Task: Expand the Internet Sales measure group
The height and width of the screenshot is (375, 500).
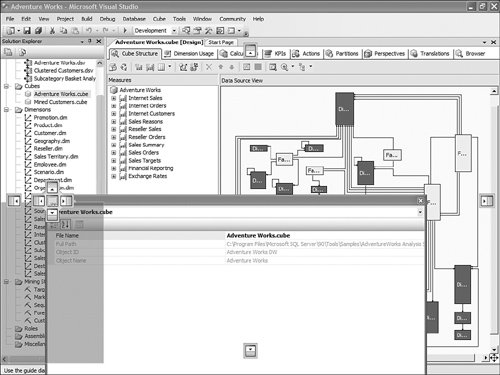Action: [x=114, y=98]
